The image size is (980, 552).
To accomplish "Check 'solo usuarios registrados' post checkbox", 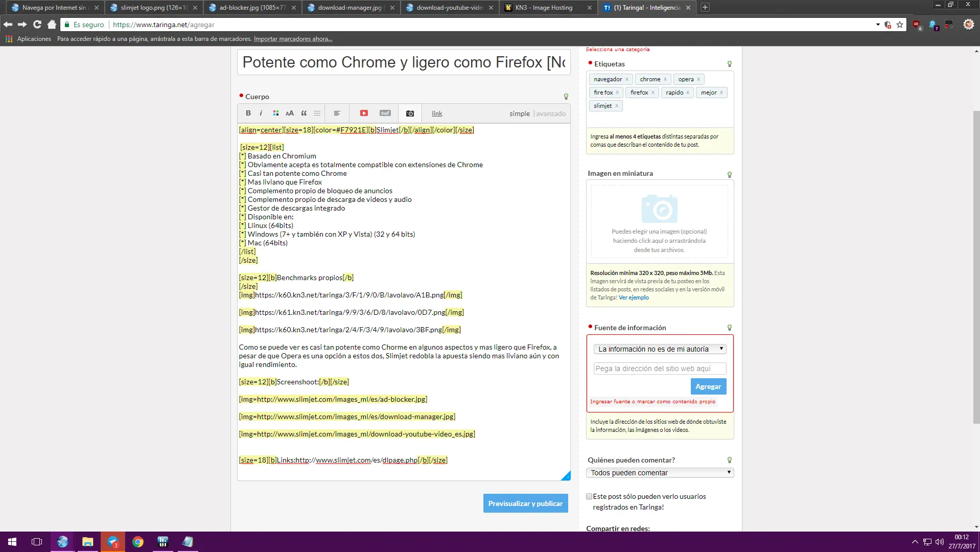I will point(589,496).
